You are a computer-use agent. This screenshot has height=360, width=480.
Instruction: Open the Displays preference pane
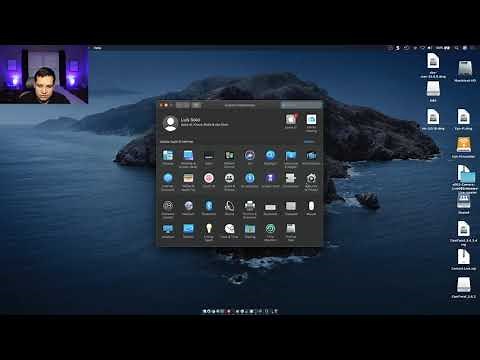168,231
